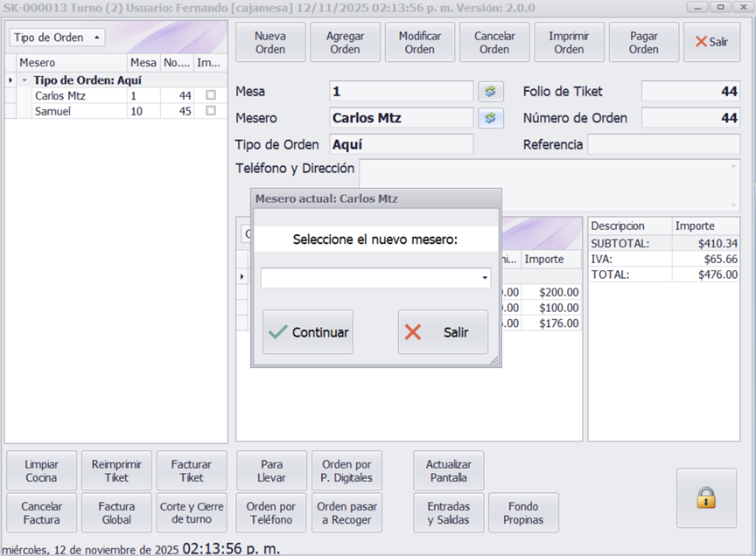Click the change table icon beside Mesa
Screen dimensions: 756x556
[490, 92]
